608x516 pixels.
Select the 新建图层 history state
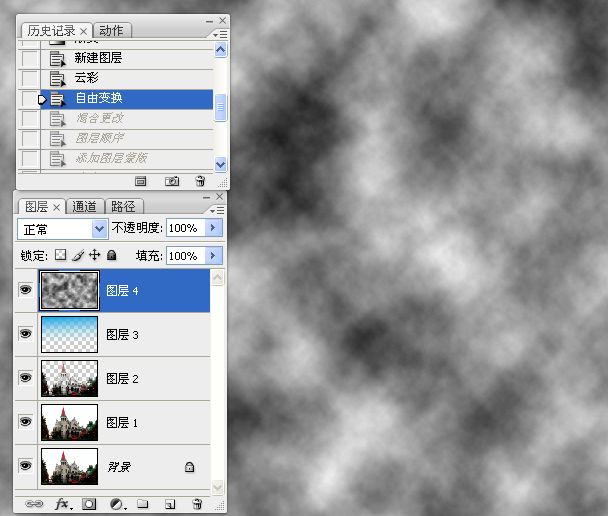(127, 58)
